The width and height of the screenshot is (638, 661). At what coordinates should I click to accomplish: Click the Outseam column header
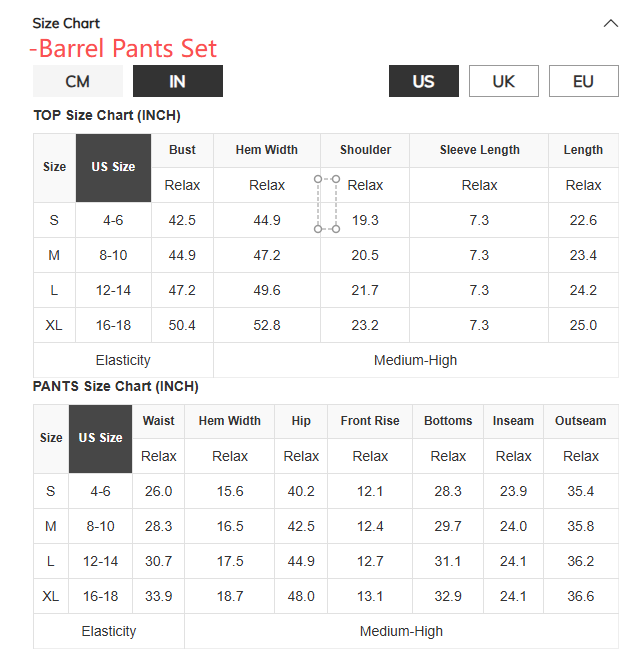pyautogui.click(x=580, y=421)
